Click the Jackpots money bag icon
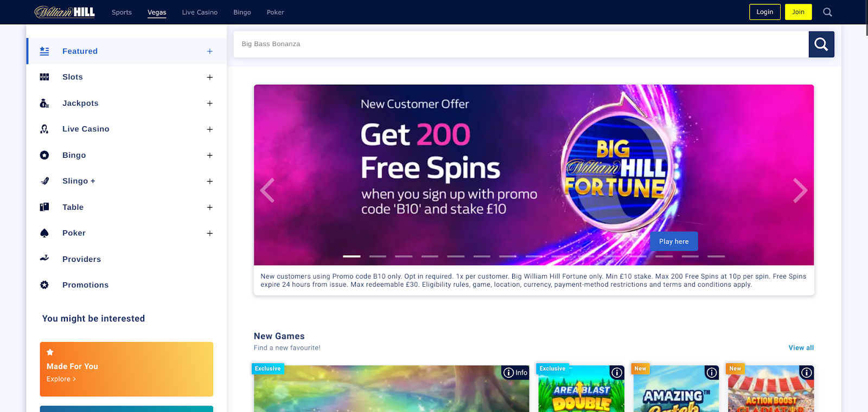The width and height of the screenshot is (868, 412). tap(44, 103)
